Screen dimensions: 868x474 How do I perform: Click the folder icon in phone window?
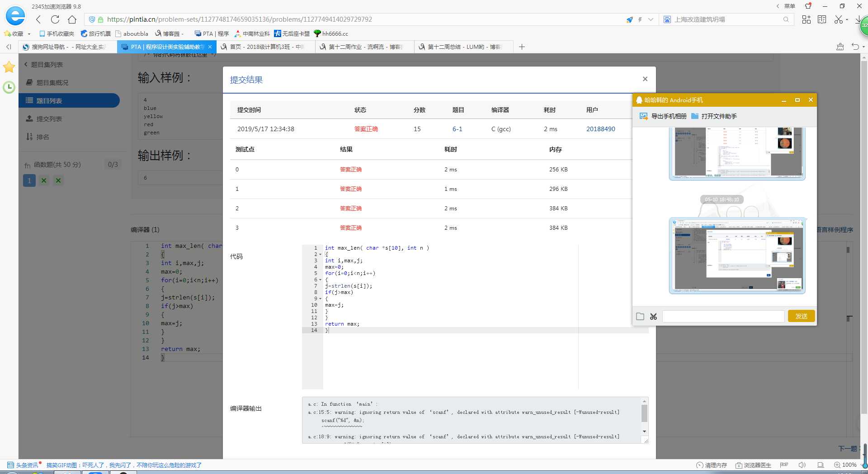pyautogui.click(x=640, y=316)
